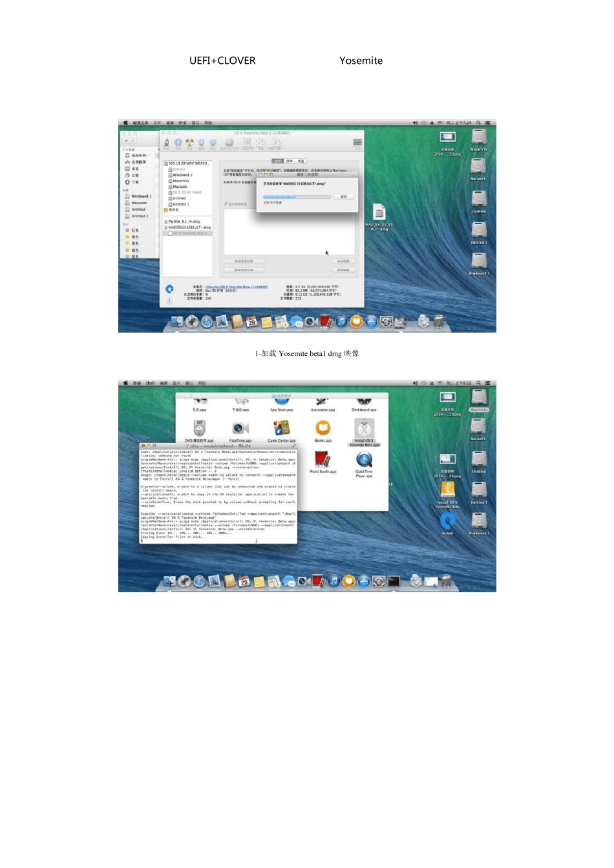
Task: Select iBooks.app in Applications window
Action: point(323,431)
